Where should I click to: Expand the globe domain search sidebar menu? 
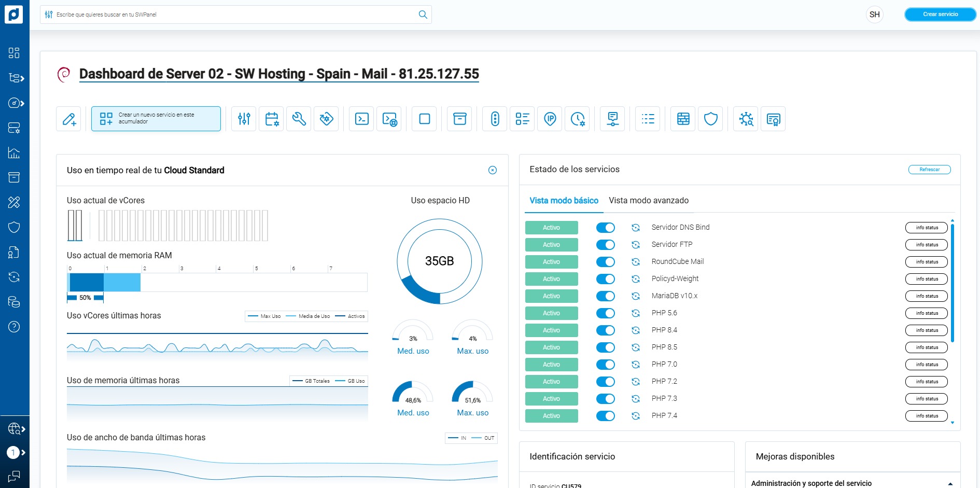click(x=16, y=429)
